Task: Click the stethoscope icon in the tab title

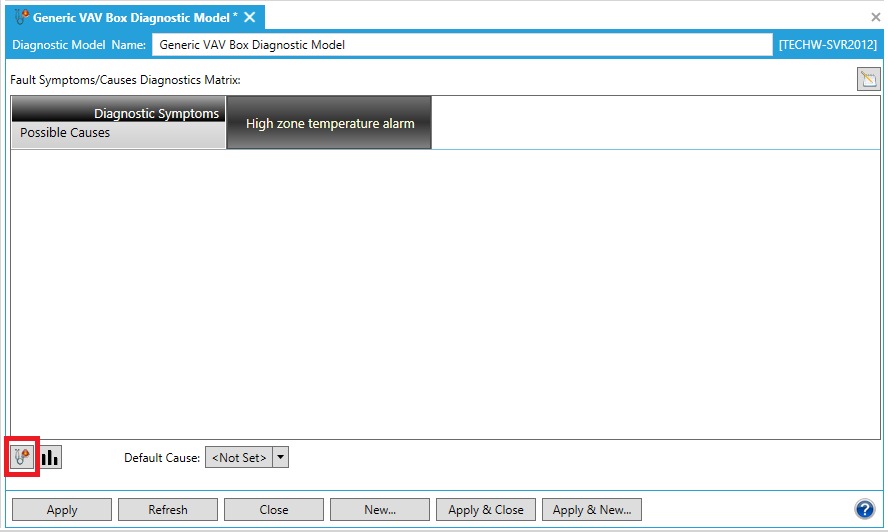Action: pos(20,17)
